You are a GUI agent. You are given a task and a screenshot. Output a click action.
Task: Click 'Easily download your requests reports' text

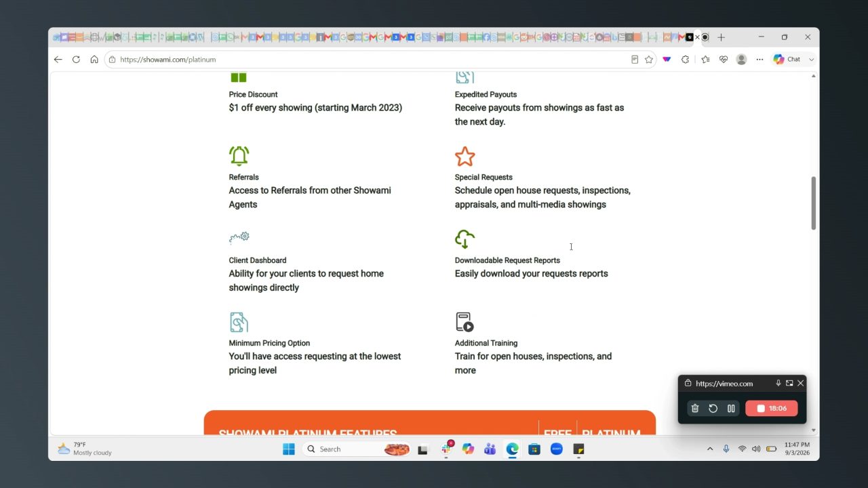531,274
